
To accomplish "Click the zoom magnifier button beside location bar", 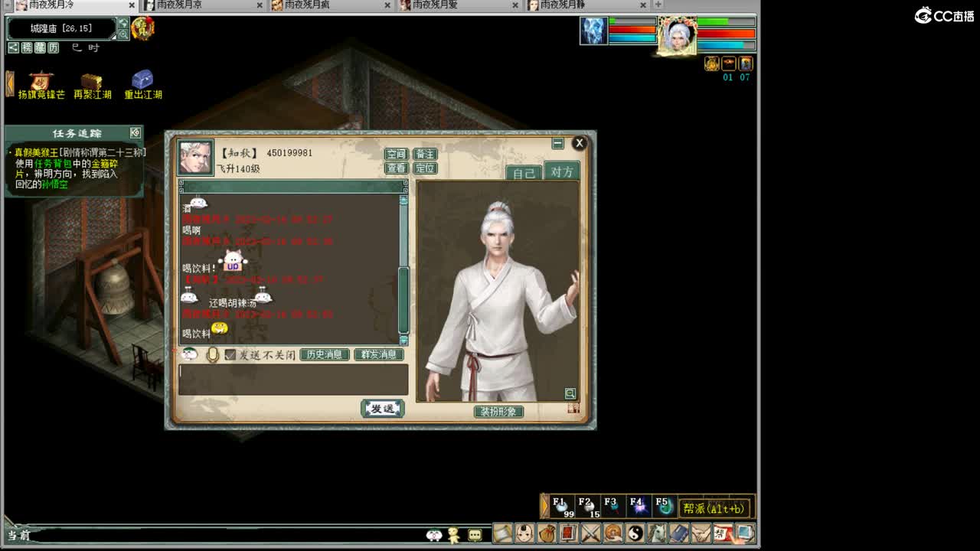I will click(123, 34).
